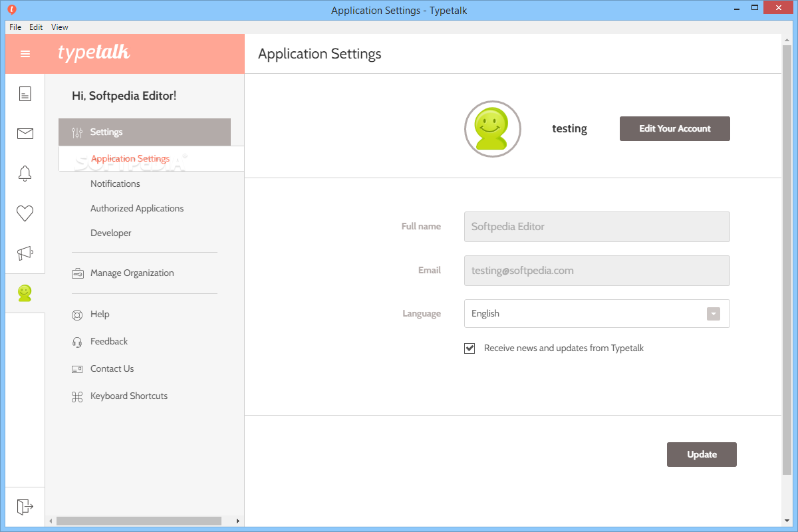Click the typetalk logo
The width and height of the screenshot is (798, 532).
(x=94, y=53)
